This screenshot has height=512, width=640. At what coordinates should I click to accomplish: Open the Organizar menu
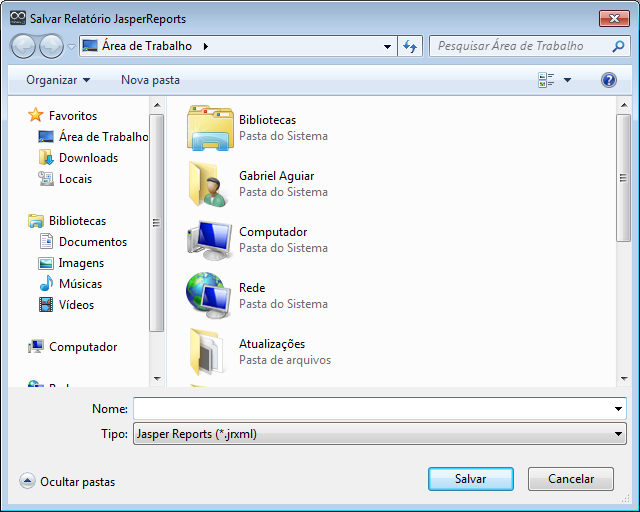58,80
